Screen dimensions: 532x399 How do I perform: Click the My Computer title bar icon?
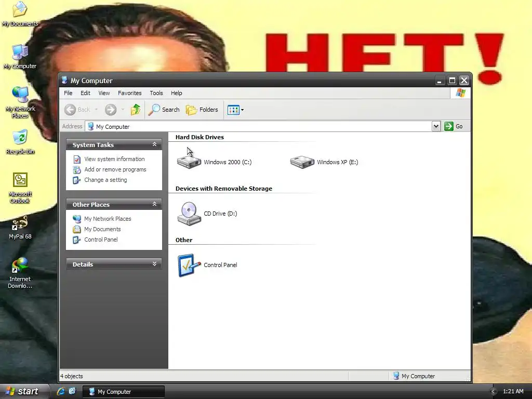pos(64,81)
